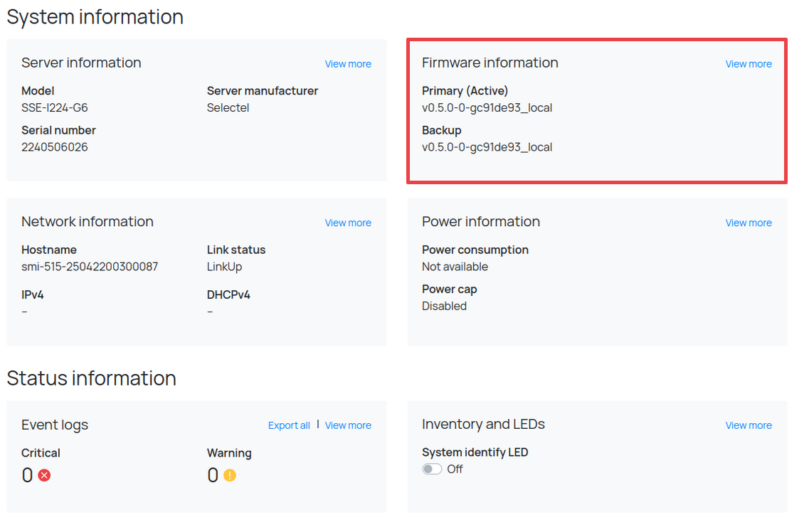This screenshot has height=532, width=809.
Task: Click the LinkUp link status value
Action: tap(224, 267)
